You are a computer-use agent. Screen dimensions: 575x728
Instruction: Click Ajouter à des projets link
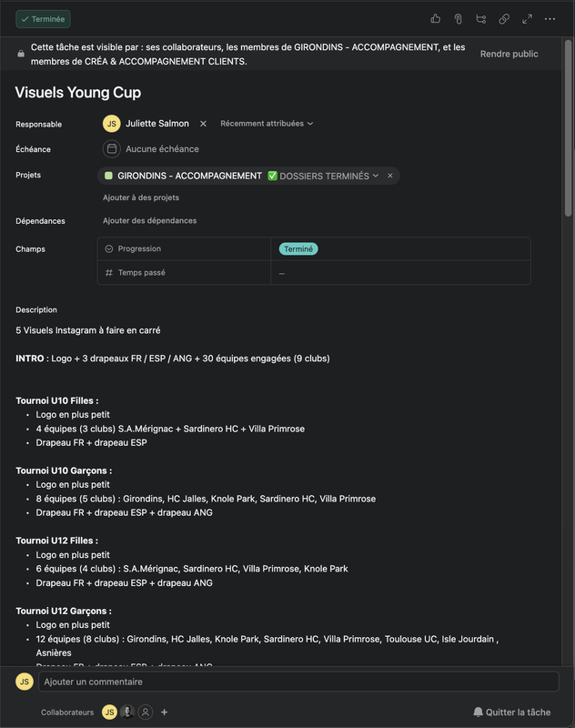141,197
